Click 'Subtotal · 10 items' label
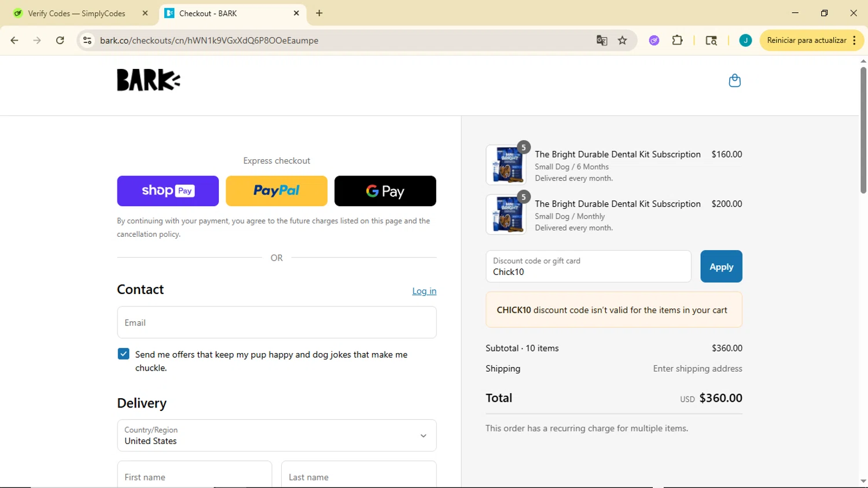 point(522,348)
